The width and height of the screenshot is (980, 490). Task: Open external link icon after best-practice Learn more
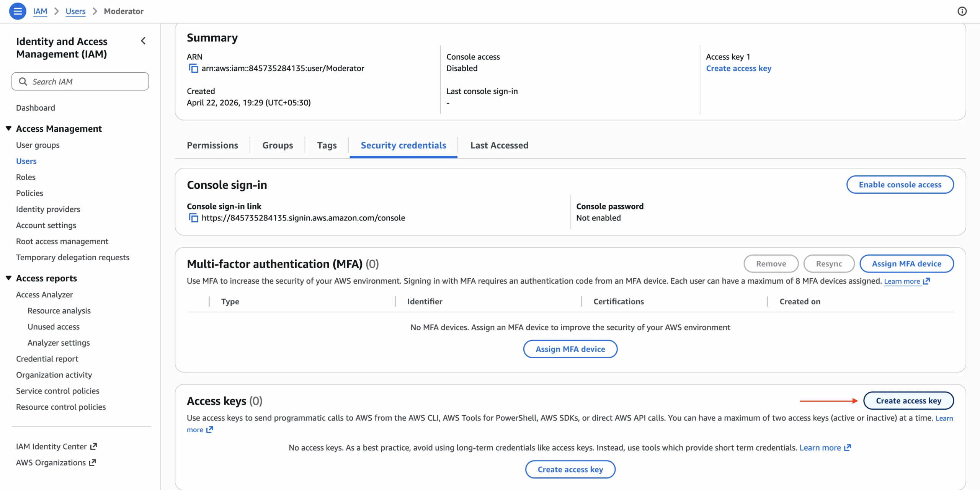click(x=848, y=448)
